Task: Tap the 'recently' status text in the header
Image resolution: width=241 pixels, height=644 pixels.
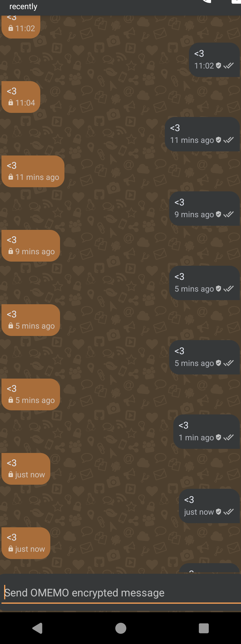Action: (x=23, y=6)
